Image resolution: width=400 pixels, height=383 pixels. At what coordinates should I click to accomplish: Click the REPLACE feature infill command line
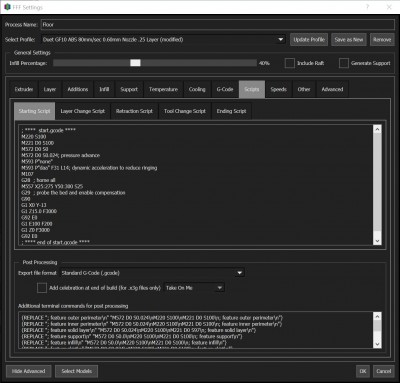(x=124, y=342)
